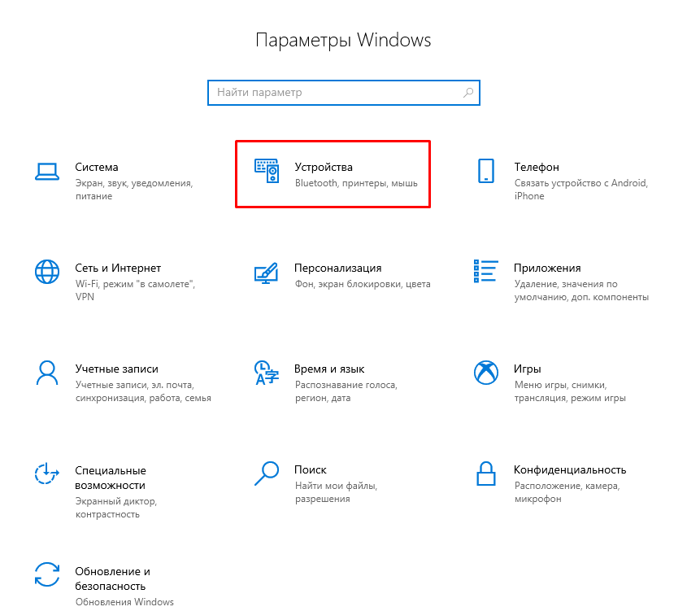
Task: Click text 'Найти мои файлы, разрешения'
Action: tap(336, 492)
